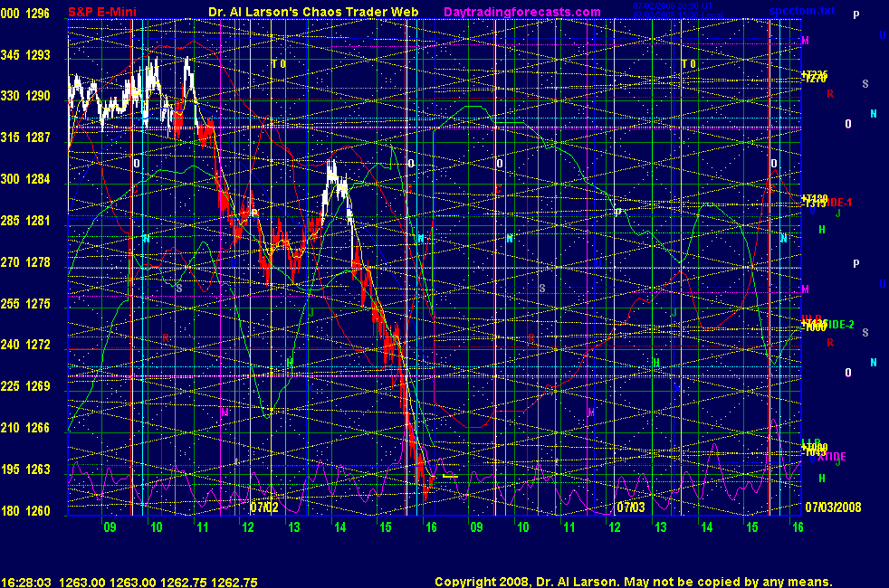The height and width of the screenshot is (588, 889).
Task: Open the Daytradingforecasts.com site label
Action: pos(522,12)
